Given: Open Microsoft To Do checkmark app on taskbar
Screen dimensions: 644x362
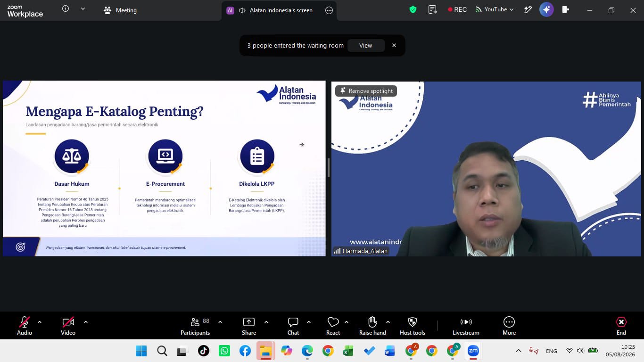Looking at the screenshot, I should 369,351.
